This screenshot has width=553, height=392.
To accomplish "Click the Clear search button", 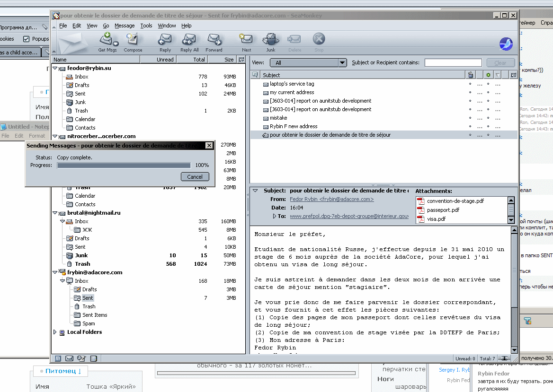I will (500, 63).
